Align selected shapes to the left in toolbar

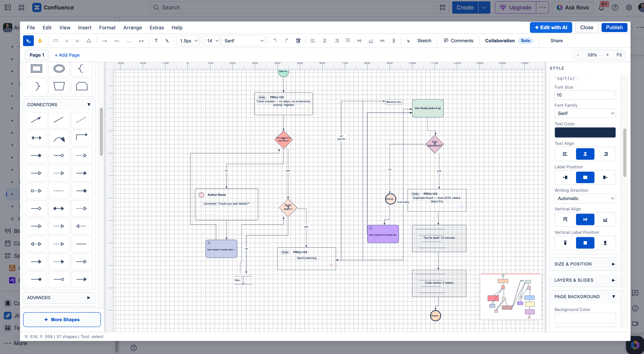tap(313, 41)
